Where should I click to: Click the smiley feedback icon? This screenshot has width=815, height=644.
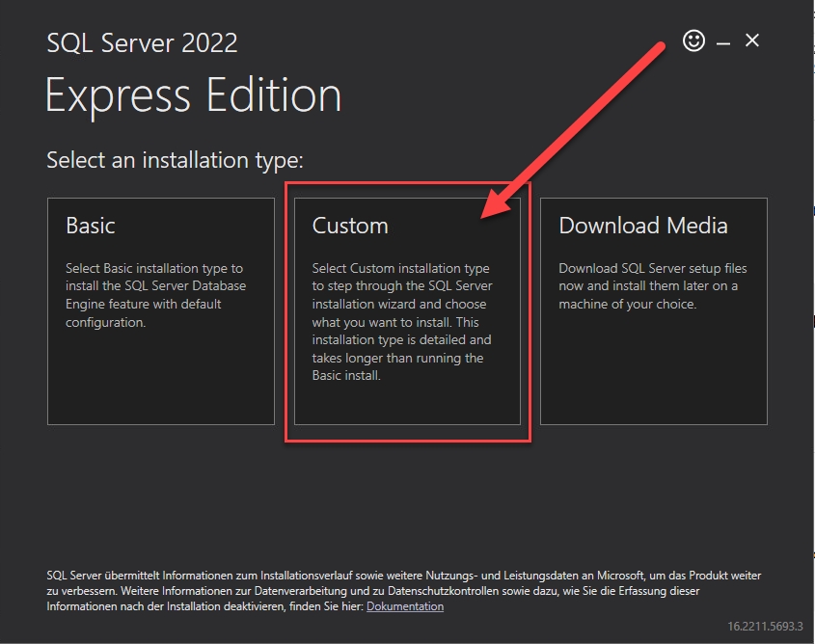[x=693, y=40]
